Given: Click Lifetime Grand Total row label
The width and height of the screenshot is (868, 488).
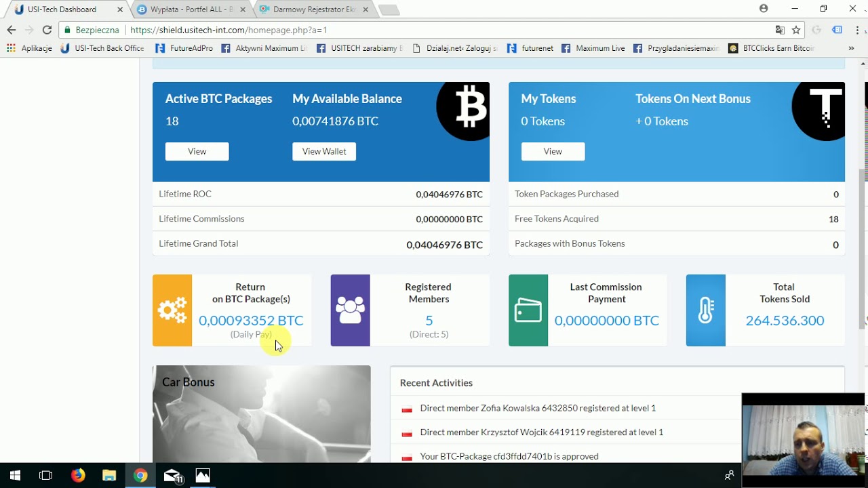Looking at the screenshot, I should [x=199, y=243].
